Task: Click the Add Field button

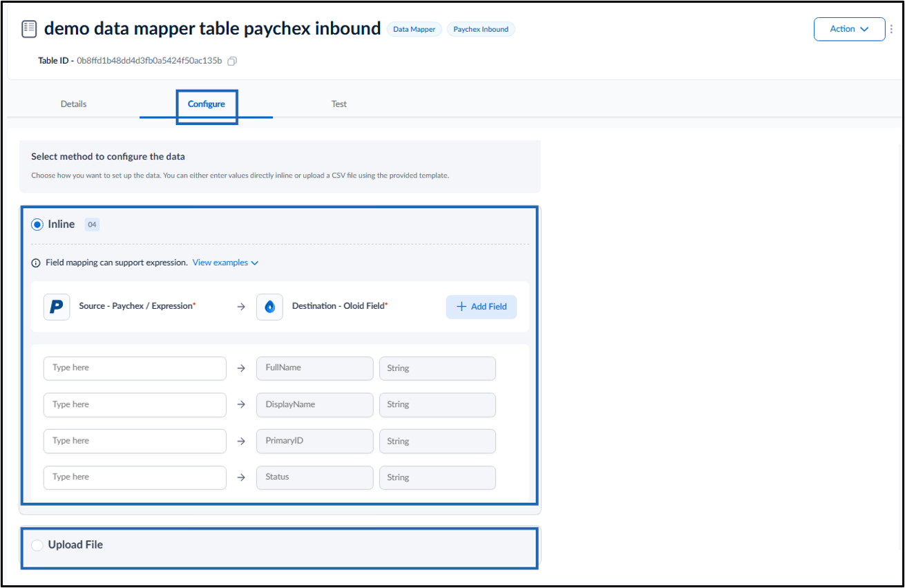Action: (482, 307)
